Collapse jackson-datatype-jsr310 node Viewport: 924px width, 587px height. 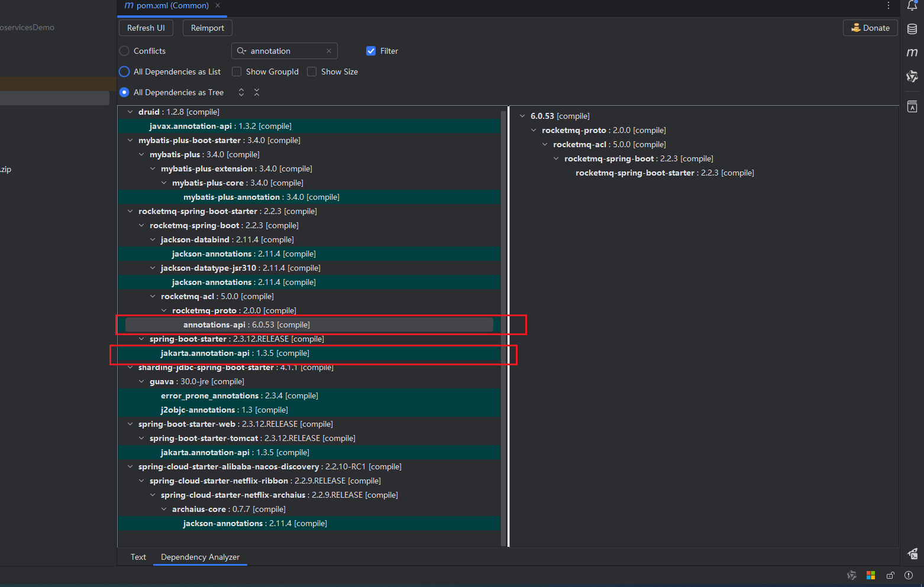coord(153,268)
